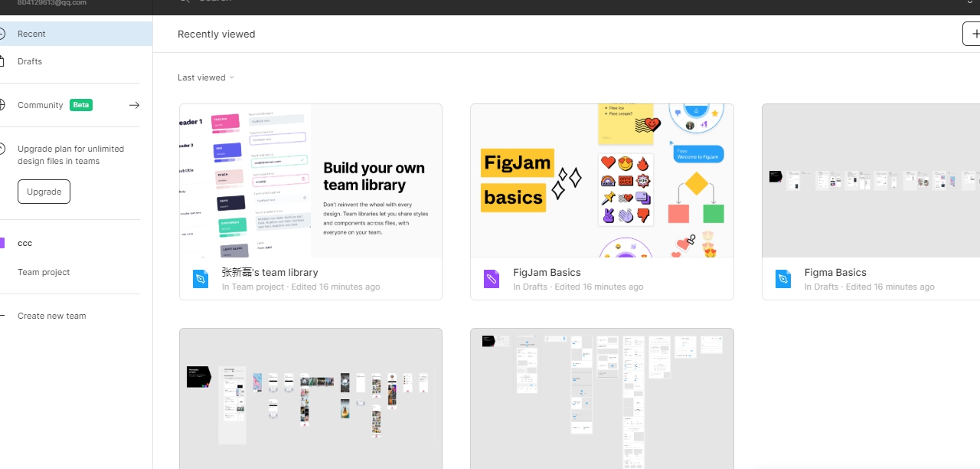Expand Community with its chevron control

point(135,105)
